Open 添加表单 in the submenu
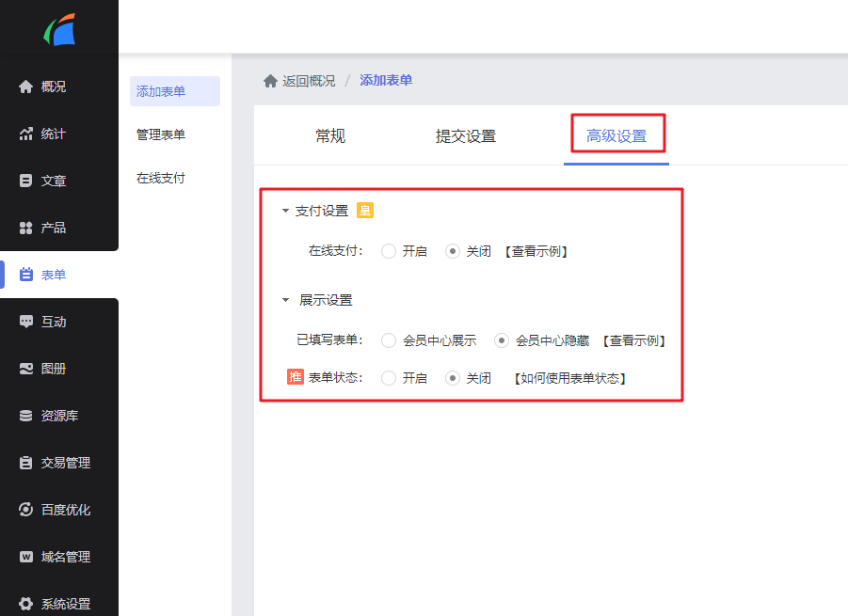 tap(175, 91)
